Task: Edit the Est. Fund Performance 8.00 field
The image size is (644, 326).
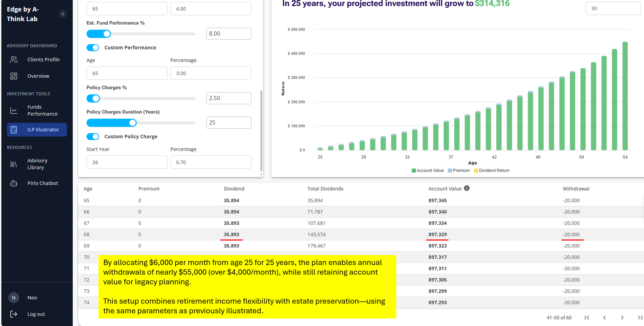Action: coord(229,34)
